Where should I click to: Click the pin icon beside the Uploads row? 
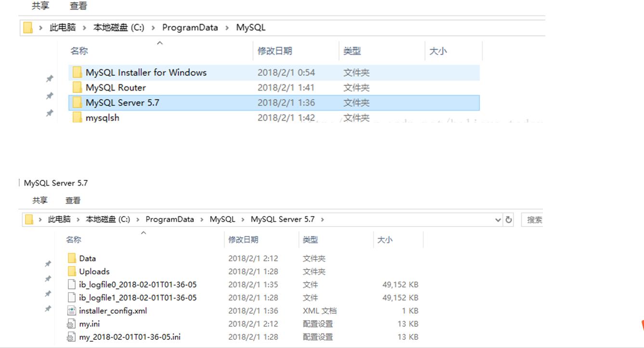click(x=48, y=279)
